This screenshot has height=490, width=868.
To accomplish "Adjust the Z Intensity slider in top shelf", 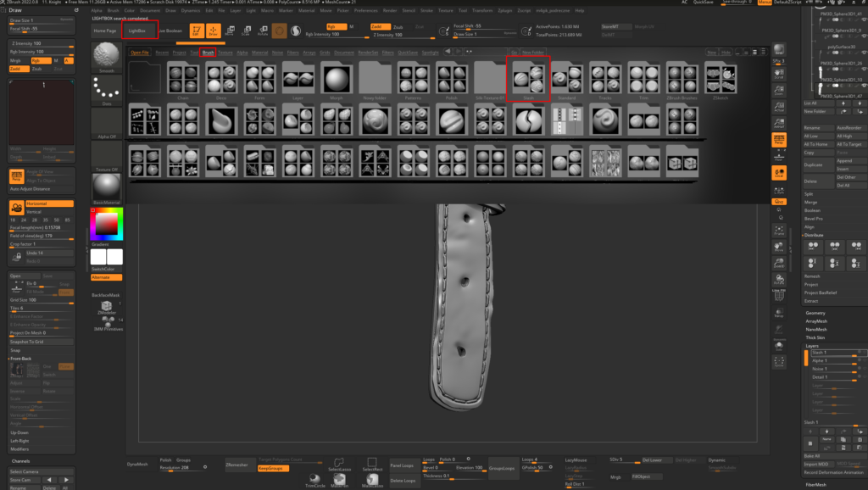I will tap(403, 35).
